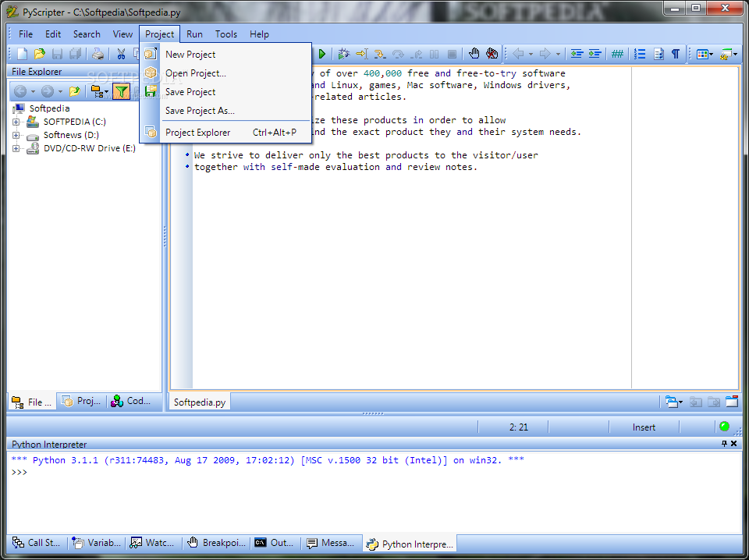This screenshot has width=749, height=560.
Task: Select New Project menu entry
Action: tap(226, 55)
